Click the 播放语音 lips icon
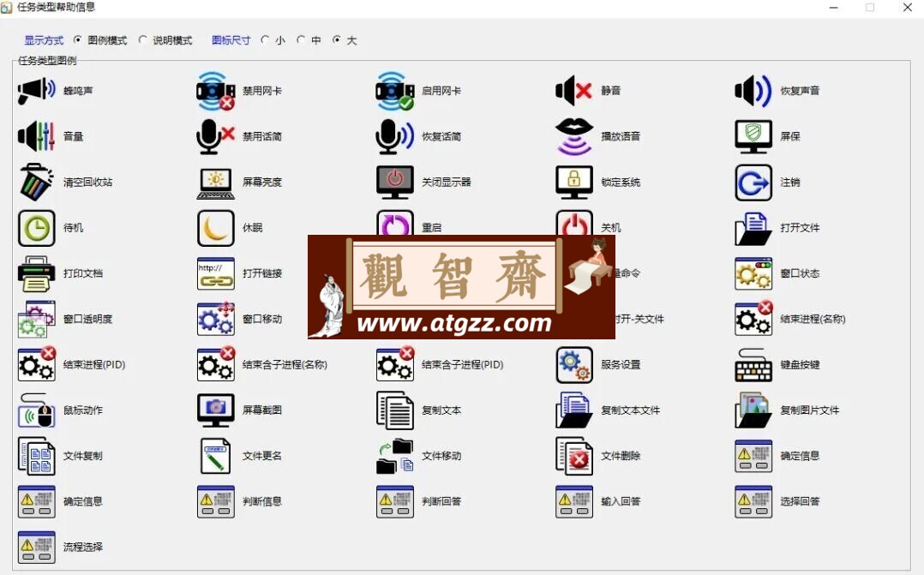924x575 pixels. pos(574,136)
